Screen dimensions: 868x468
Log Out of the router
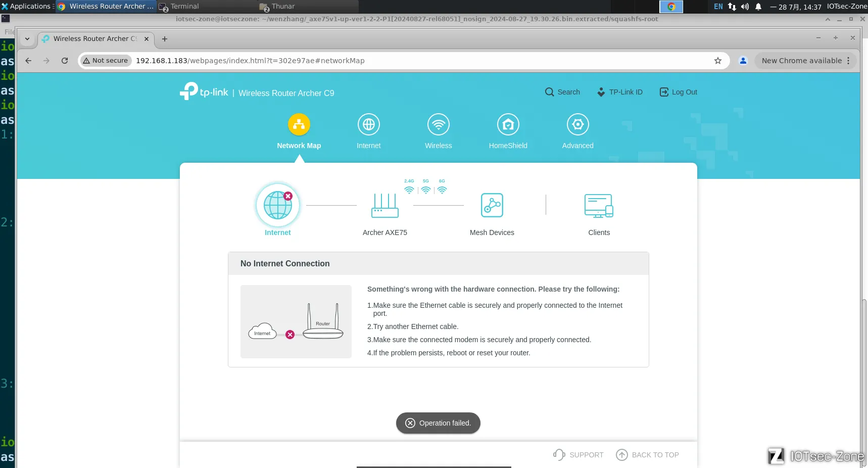(678, 92)
